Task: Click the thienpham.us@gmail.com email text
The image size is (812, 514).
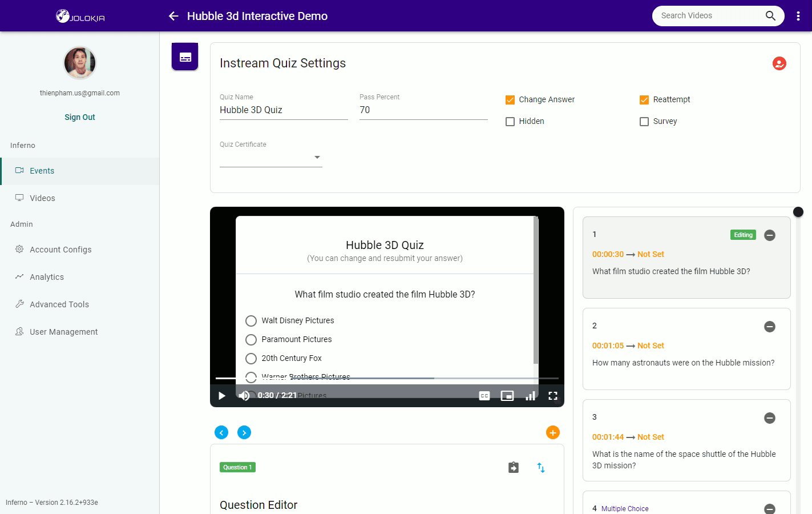Action: 80,93
